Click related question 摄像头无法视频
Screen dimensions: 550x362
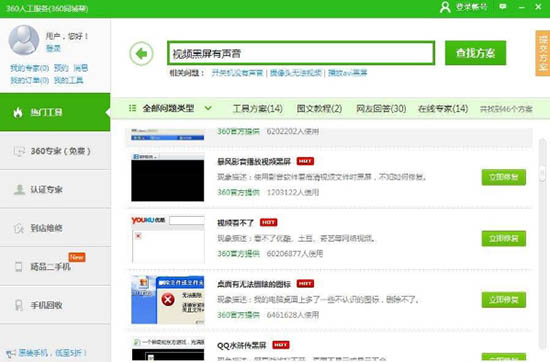tap(295, 73)
